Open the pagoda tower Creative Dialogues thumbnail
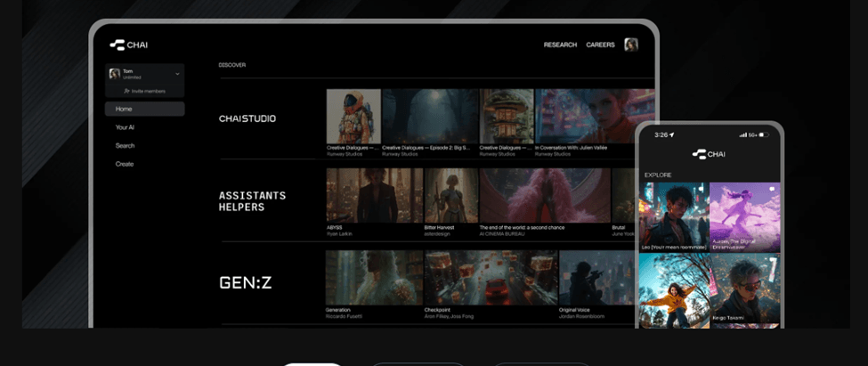Screen dimensions: 868x366 (507, 117)
